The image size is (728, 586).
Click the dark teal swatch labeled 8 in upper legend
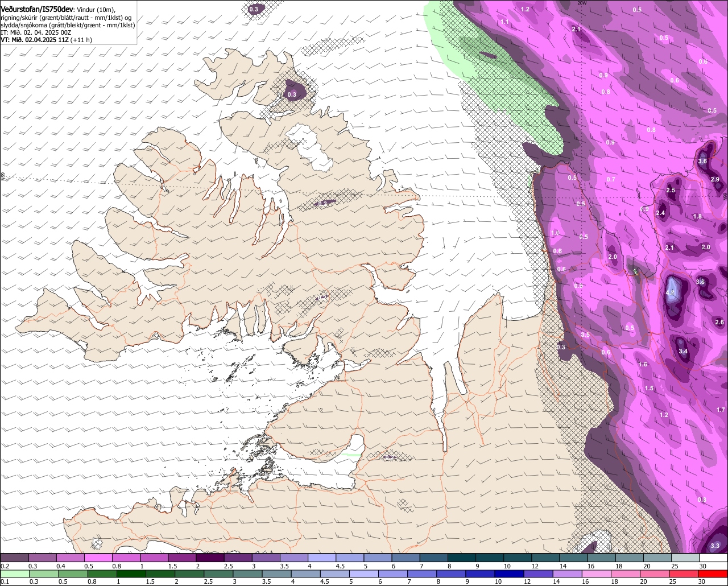[x=462, y=558]
